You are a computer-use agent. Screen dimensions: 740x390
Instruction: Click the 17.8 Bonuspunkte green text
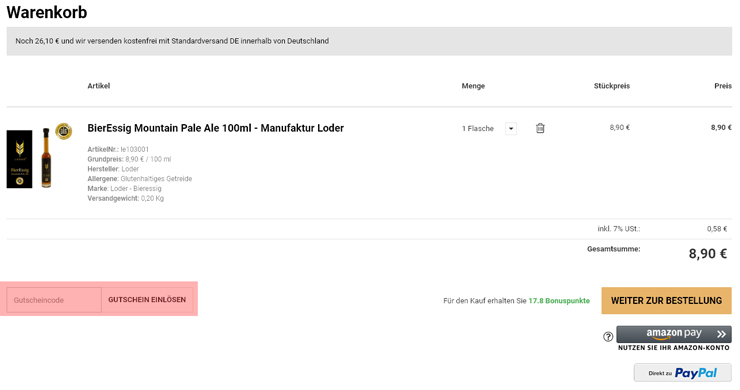pos(559,301)
